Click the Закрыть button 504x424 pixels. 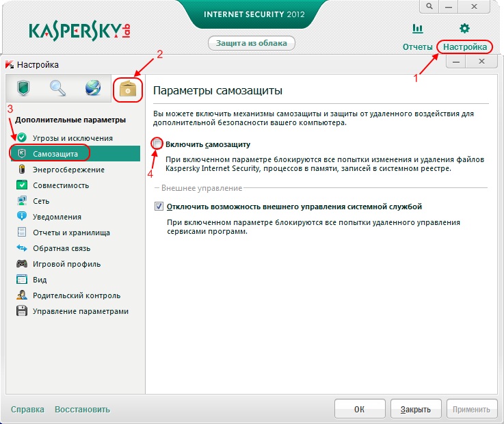[415, 410]
